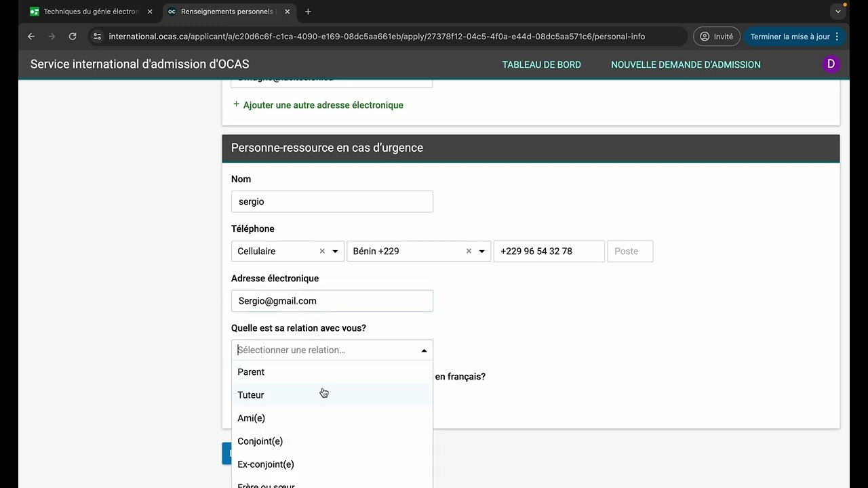Close the Techniques du génie électronique tab
Image resolution: width=868 pixels, height=488 pixels.
point(150,12)
